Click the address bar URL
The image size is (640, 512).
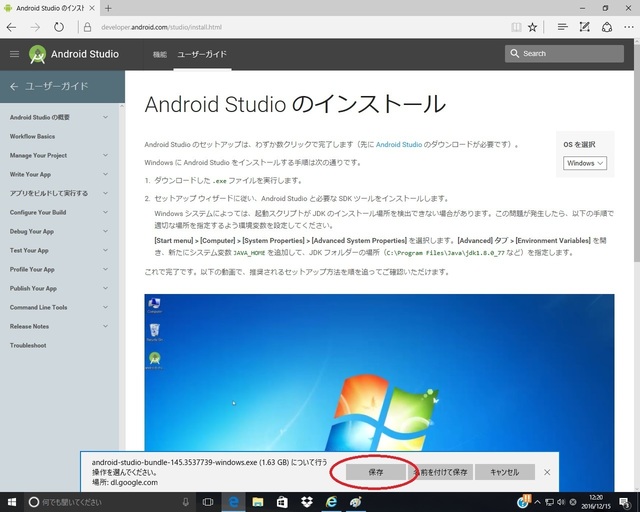tap(161, 27)
